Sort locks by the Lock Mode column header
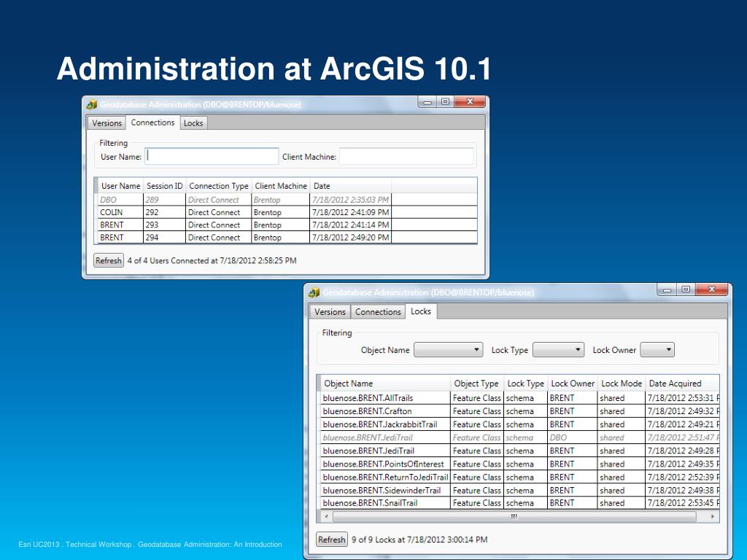Viewport: 747px width, 560px height. tap(622, 384)
